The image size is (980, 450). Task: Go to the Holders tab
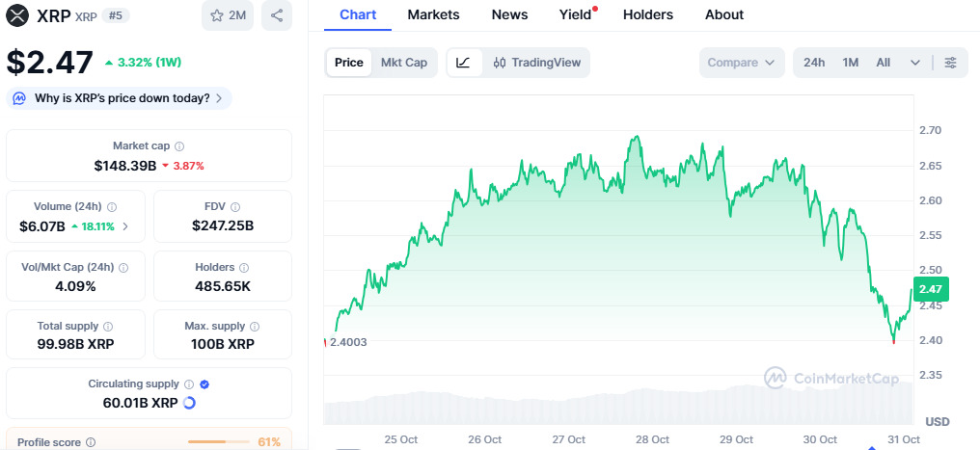(x=647, y=14)
